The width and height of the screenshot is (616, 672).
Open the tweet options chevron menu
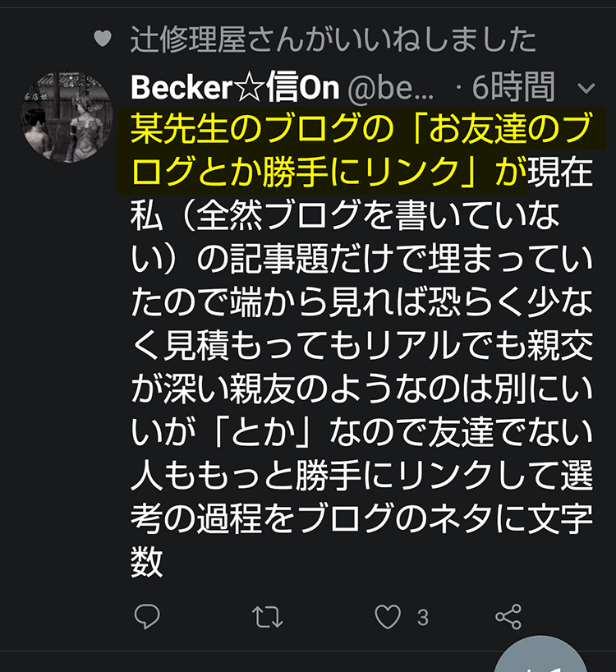[586, 87]
